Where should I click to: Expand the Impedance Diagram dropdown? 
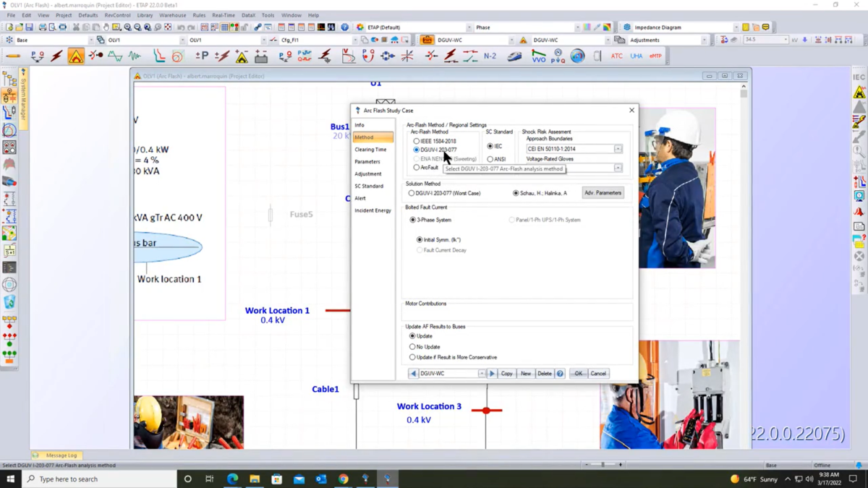[x=736, y=27]
